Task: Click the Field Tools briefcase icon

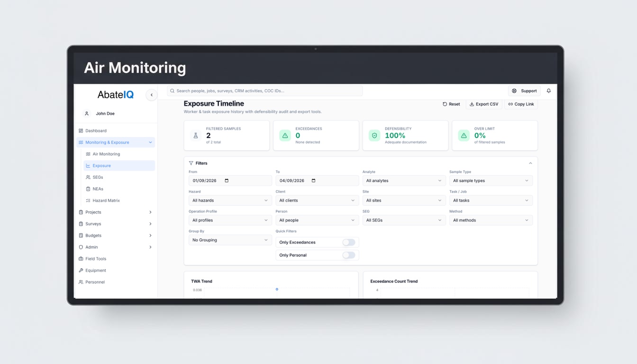Action: point(81,259)
